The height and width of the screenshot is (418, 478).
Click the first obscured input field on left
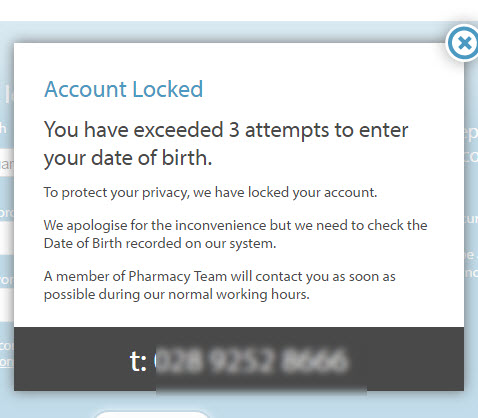7,163
